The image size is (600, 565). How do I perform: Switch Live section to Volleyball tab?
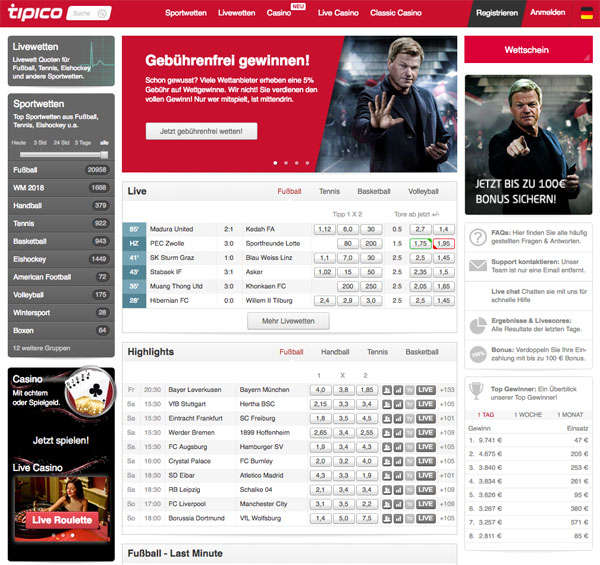tap(423, 191)
